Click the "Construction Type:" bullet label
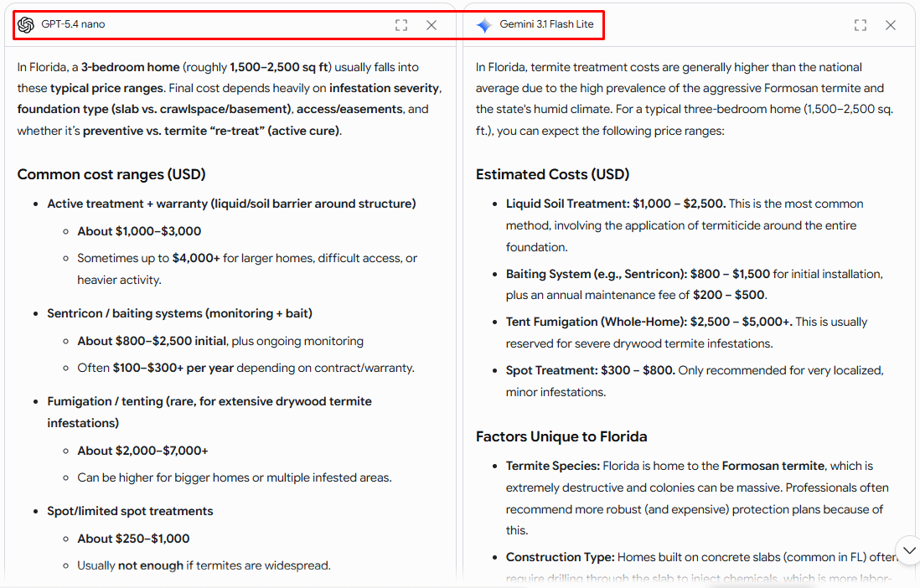The image size is (920, 588). pyautogui.click(x=561, y=557)
